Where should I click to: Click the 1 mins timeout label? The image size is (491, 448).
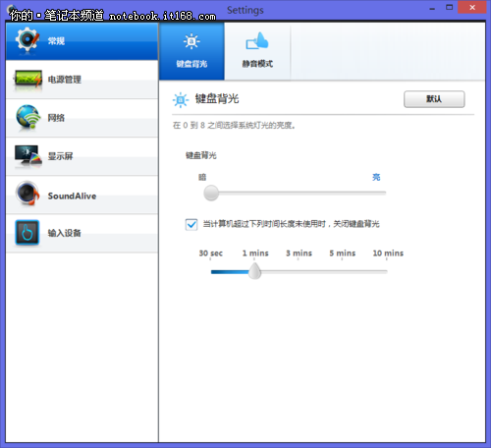pos(255,253)
